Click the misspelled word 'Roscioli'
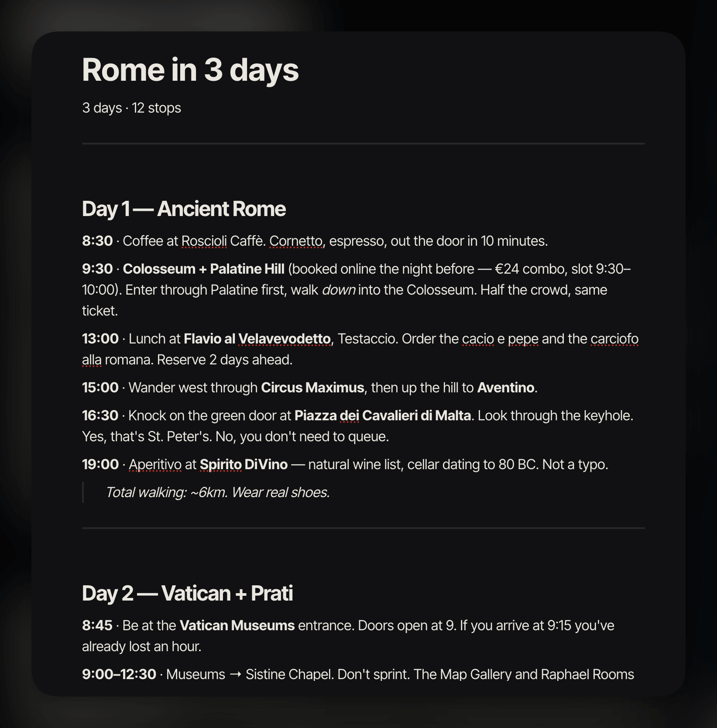The height and width of the screenshot is (728, 717). 204,241
